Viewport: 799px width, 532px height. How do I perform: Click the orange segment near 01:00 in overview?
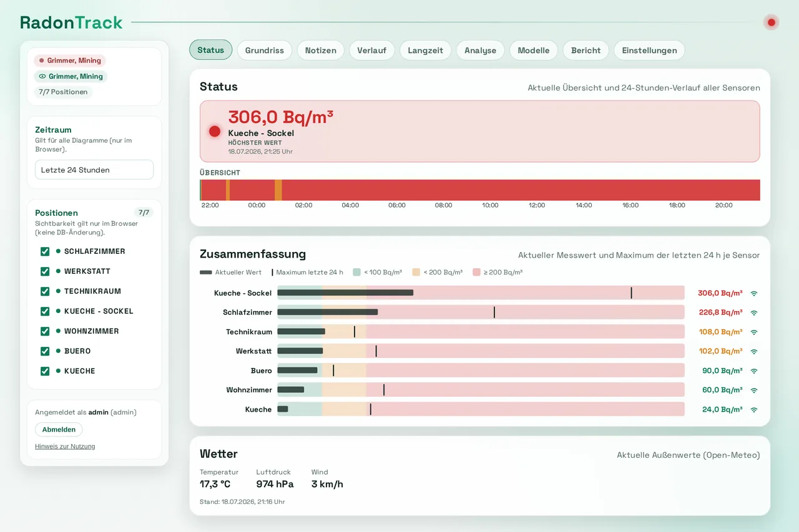coord(278,190)
